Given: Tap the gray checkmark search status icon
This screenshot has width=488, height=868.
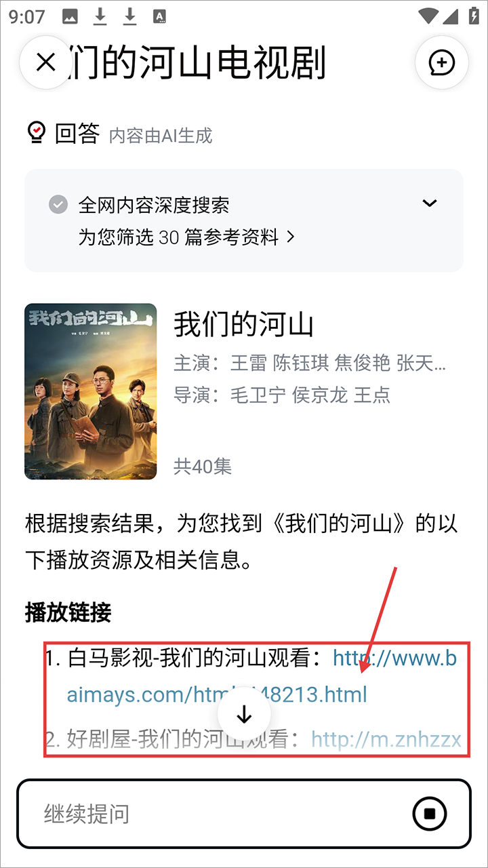Looking at the screenshot, I should pos(58,204).
